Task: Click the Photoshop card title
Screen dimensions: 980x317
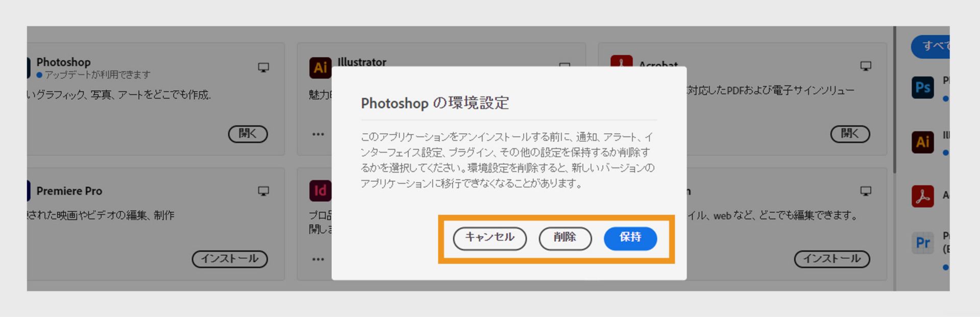Action: click(63, 62)
